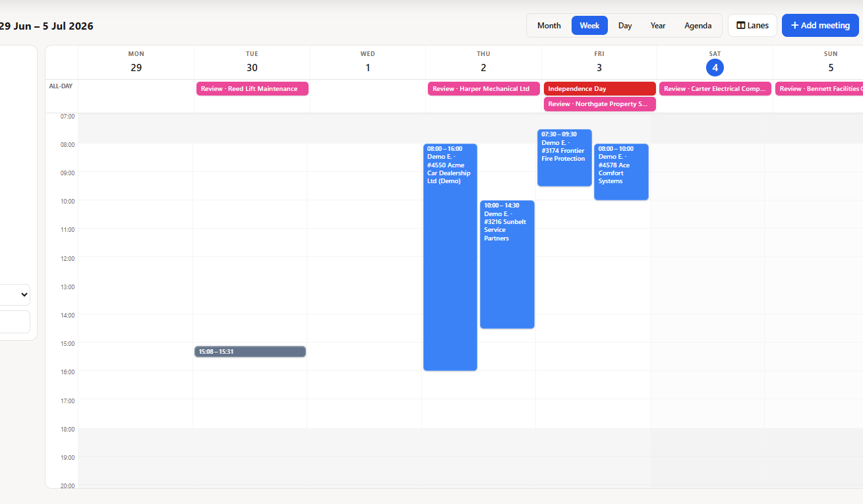The height and width of the screenshot is (504, 863).
Task: Select the WED 1 day header
Action: pos(368,62)
